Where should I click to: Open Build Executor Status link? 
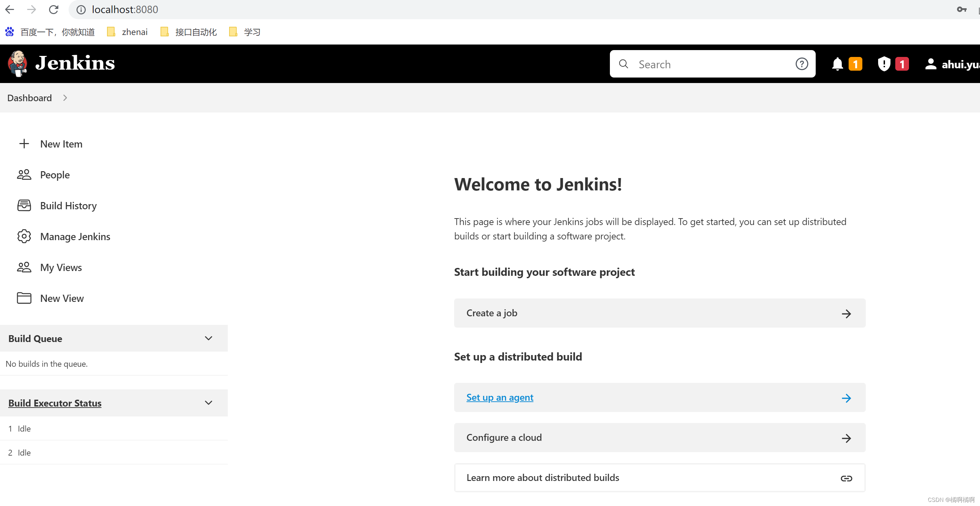tap(55, 403)
